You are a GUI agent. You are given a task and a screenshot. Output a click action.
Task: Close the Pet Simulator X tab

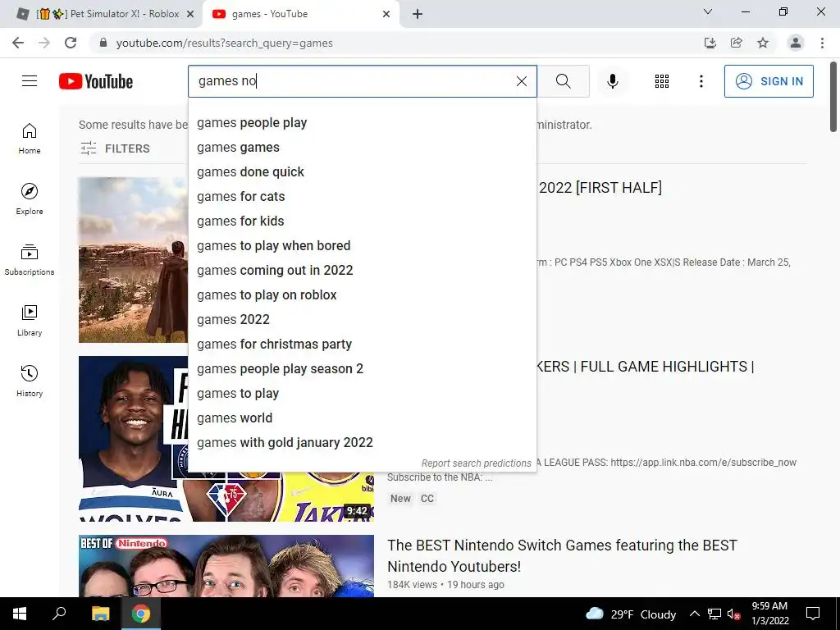190,15
